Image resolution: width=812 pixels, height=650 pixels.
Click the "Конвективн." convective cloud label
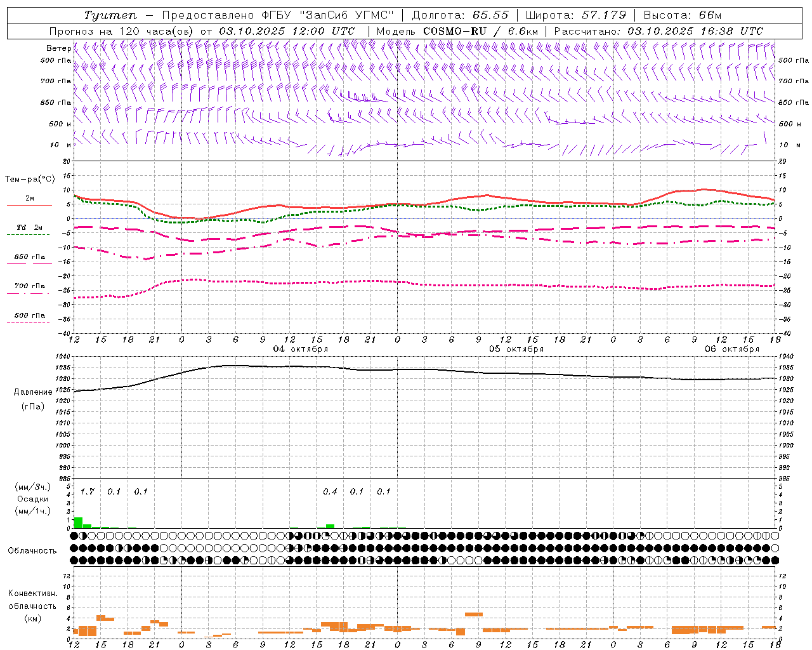click(32, 594)
